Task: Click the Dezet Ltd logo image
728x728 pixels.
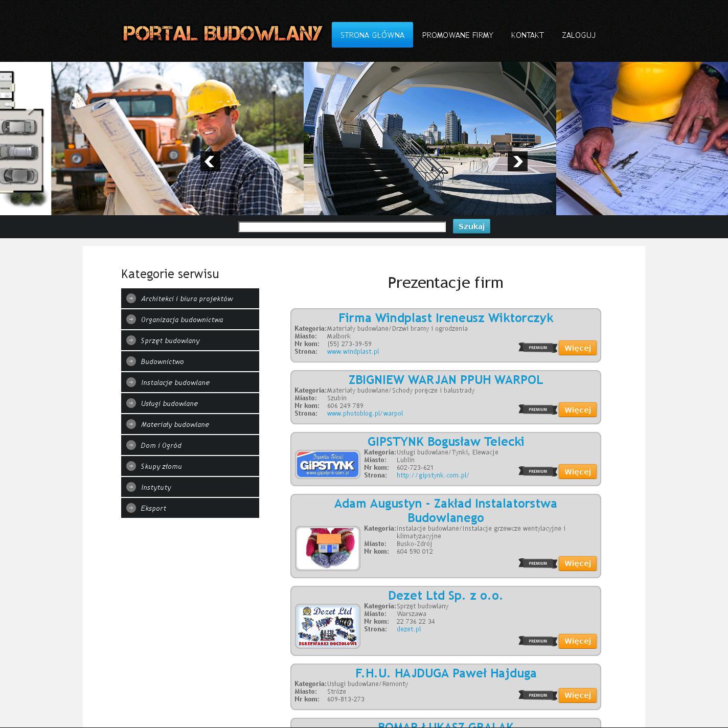Action: [x=328, y=626]
